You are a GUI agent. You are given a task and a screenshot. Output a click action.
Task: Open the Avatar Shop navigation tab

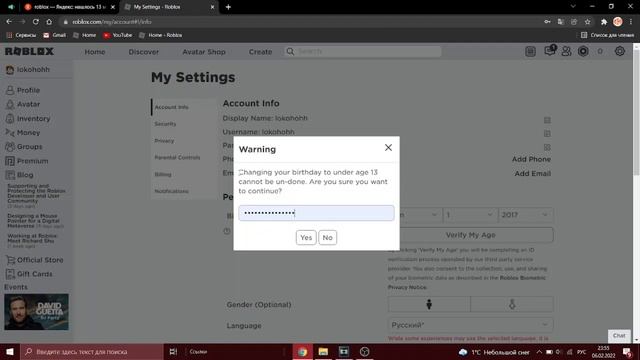coord(204,52)
